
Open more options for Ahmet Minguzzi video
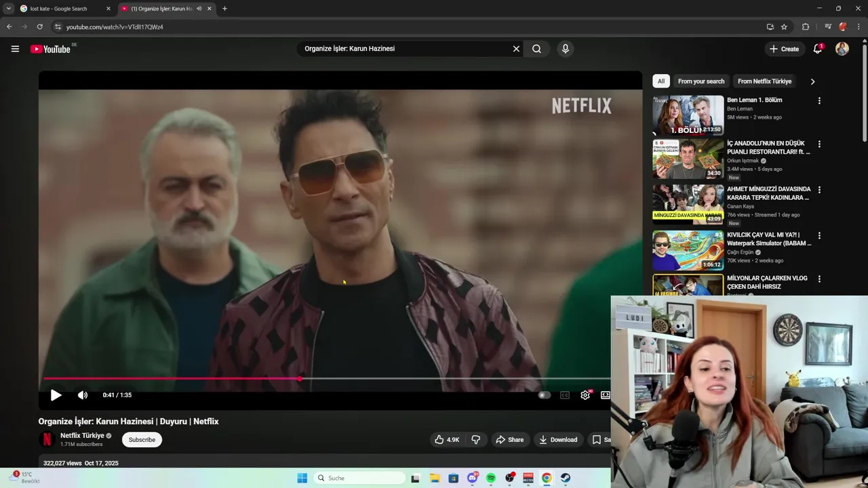tap(819, 190)
